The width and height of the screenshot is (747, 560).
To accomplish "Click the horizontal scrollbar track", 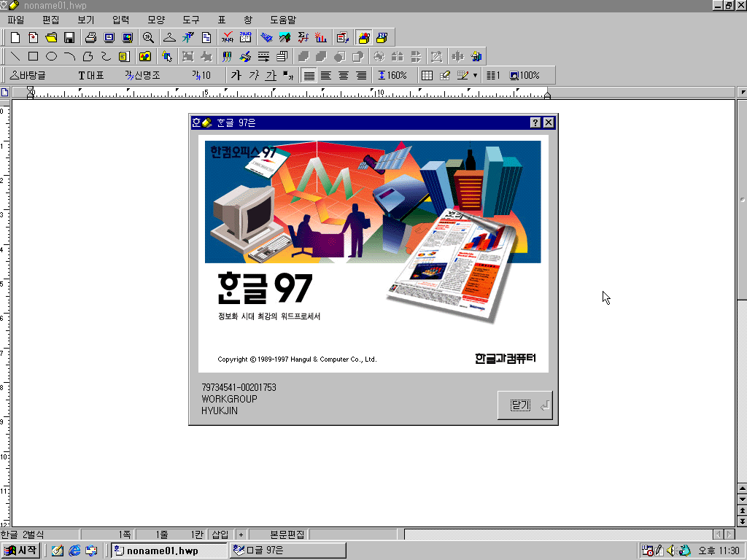I will point(558,534).
